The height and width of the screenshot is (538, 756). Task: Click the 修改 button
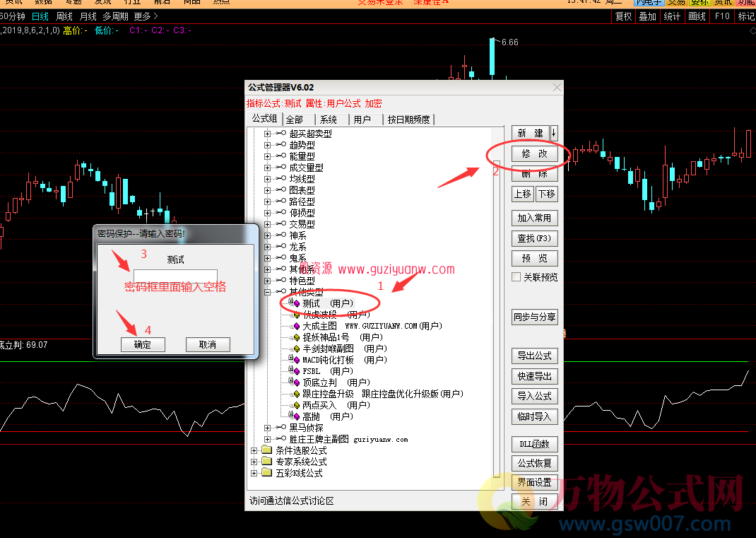534,153
